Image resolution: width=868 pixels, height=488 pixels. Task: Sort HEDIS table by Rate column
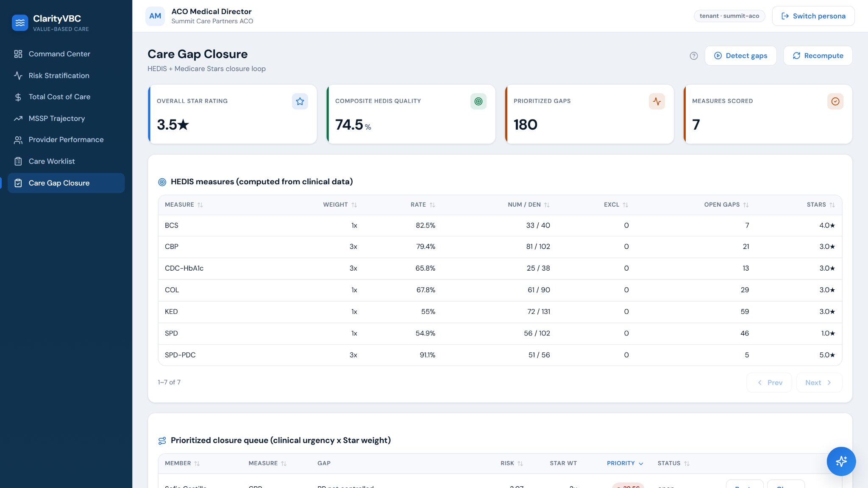point(432,205)
